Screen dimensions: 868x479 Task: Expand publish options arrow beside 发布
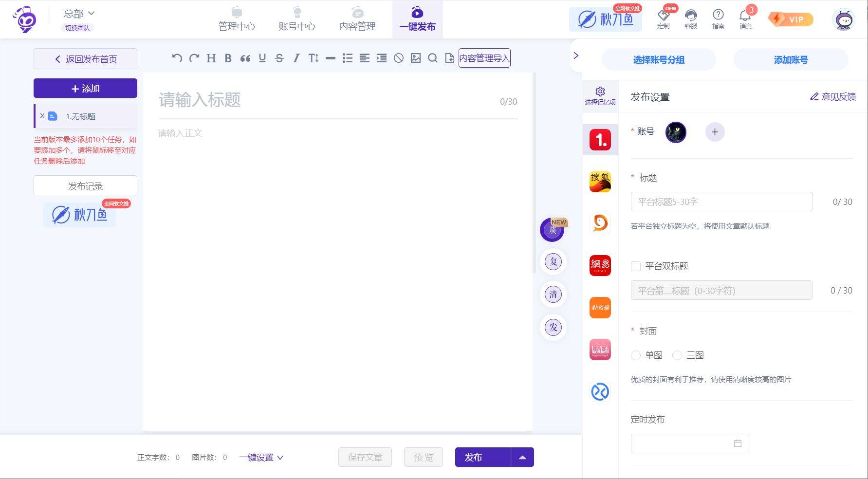(x=522, y=458)
